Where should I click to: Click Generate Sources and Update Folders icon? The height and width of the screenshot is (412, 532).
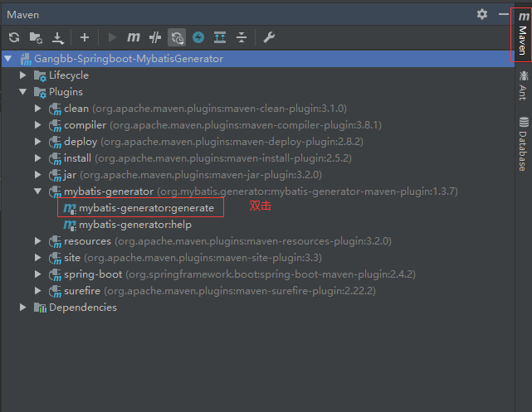coord(36,37)
